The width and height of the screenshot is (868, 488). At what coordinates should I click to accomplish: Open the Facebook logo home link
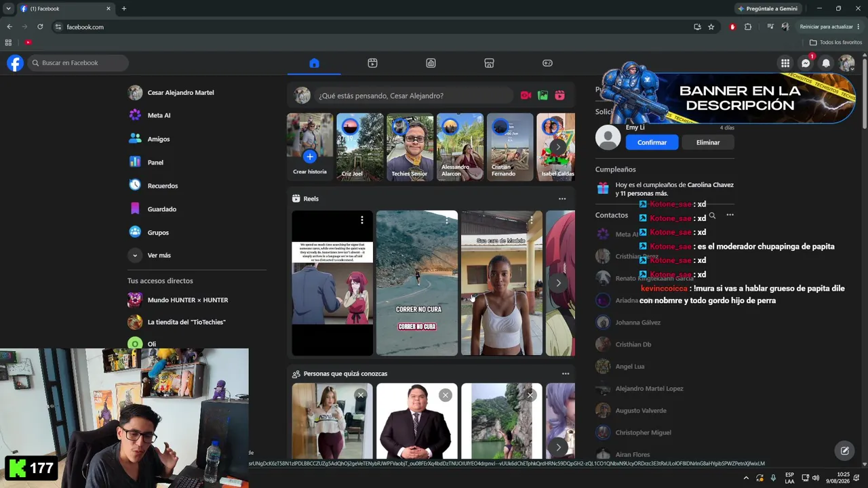[15, 63]
